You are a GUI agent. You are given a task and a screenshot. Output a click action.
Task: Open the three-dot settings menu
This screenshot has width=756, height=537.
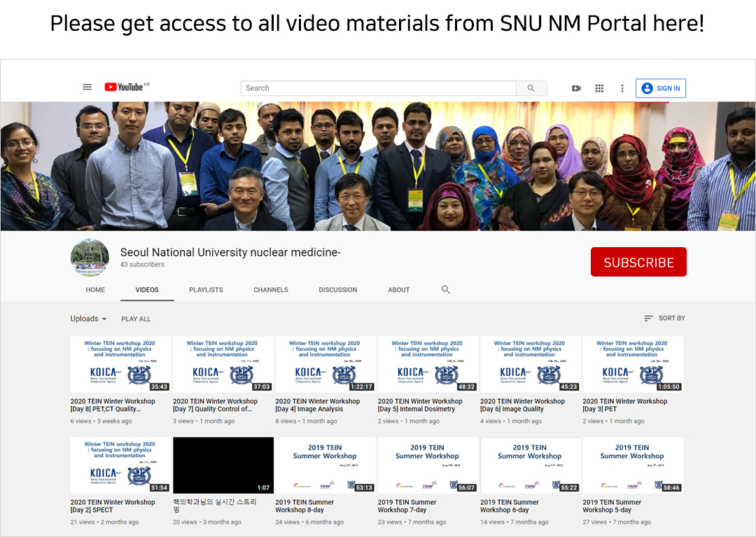[x=622, y=88]
